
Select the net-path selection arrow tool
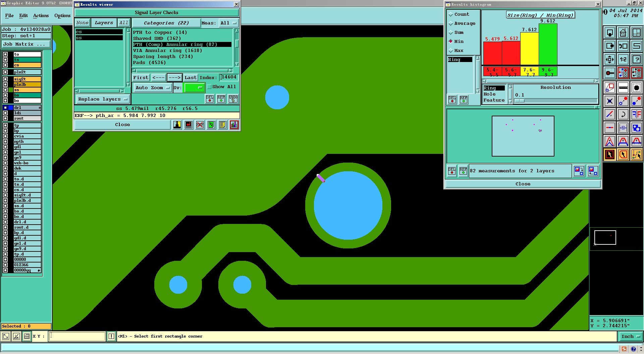pyautogui.click(x=636, y=155)
